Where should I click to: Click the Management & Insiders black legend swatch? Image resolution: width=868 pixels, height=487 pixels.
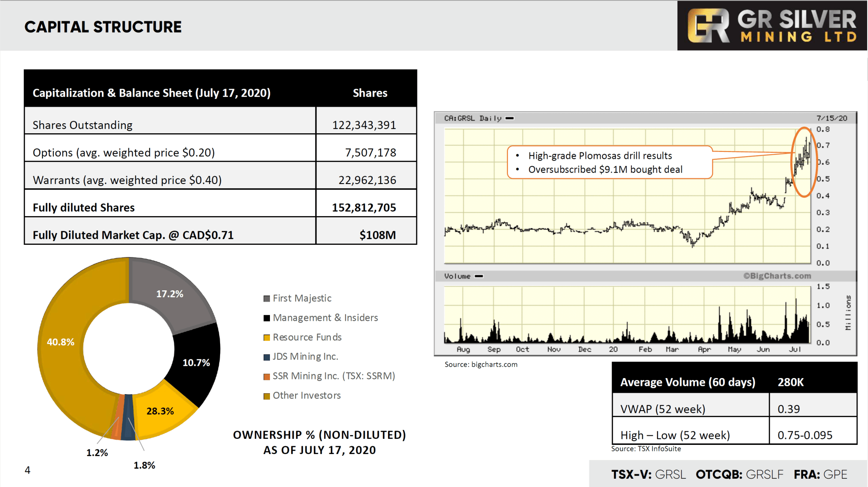point(267,318)
